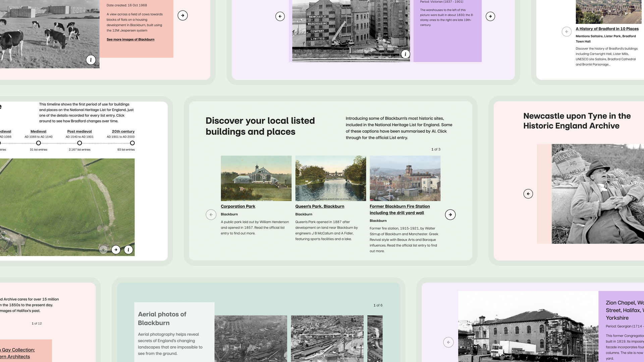Click the info icon on the cows photograph
This screenshot has height=362, width=644.
pyautogui.click(x=91, y=60)
